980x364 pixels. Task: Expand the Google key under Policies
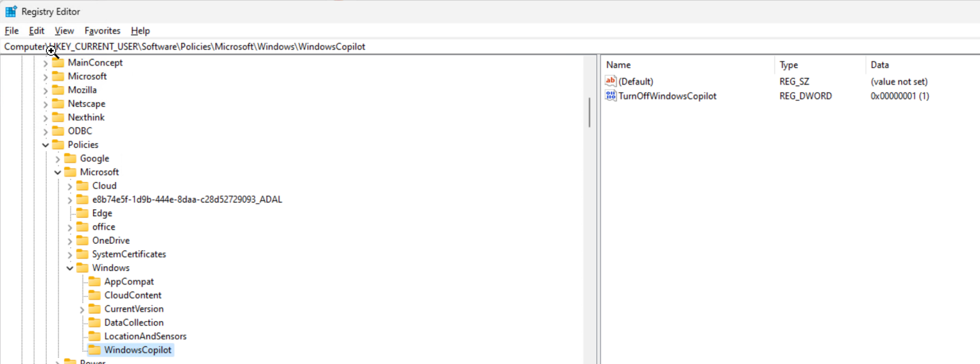click(57, 159)
